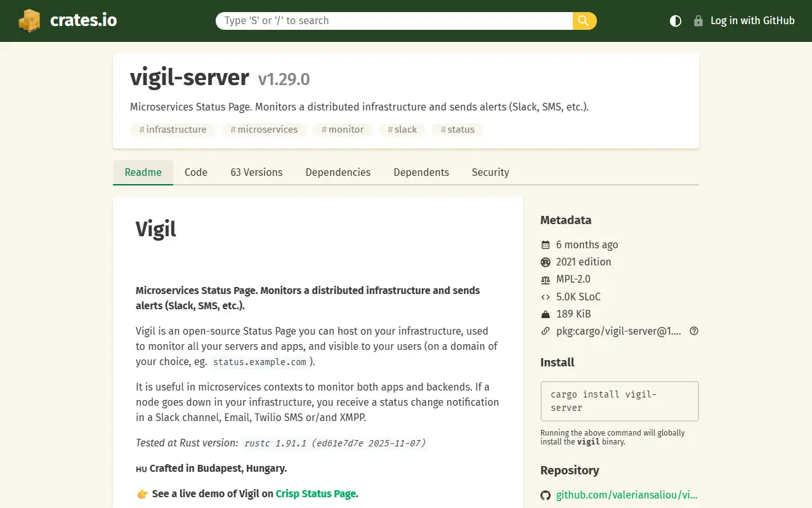Click the MPL-2.0 license text
The height and width of the screenshot is (508, 812).
[573, 279]
